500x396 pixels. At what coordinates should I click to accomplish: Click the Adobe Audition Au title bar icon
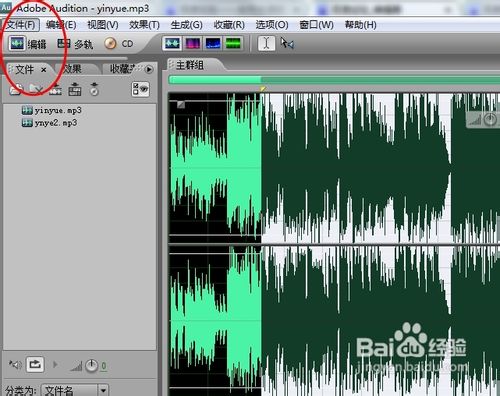[6, 7]
